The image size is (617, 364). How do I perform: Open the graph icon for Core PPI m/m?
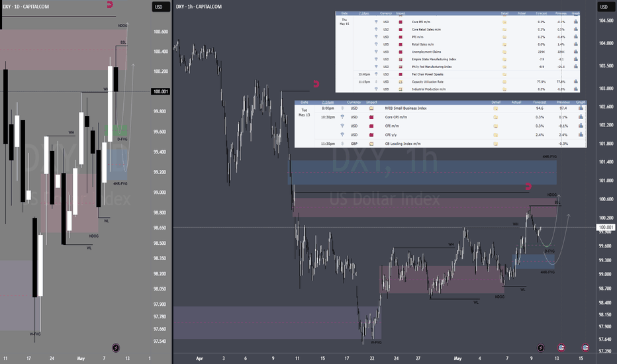pyautogui.click(x=576, y=22)
